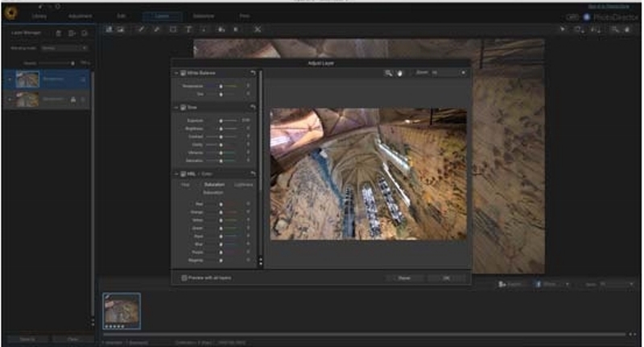Toggle visibility of the top layer

tap(10, 79)
